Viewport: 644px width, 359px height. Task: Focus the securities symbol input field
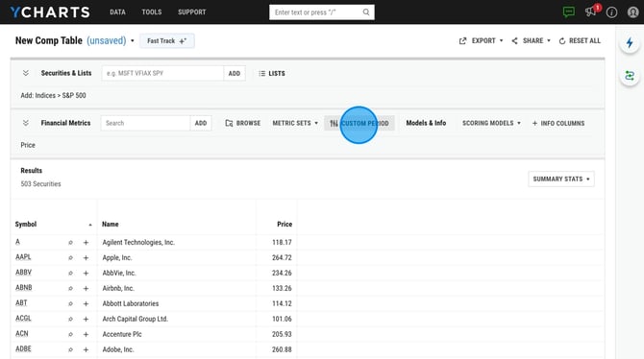[162, 74]
